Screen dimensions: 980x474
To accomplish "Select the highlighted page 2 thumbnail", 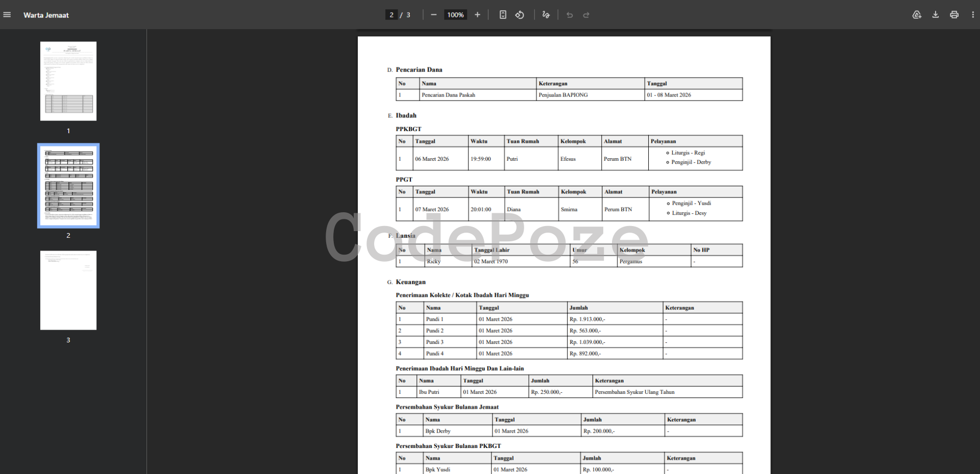I will pyautogui.click(x=68, y=186).
